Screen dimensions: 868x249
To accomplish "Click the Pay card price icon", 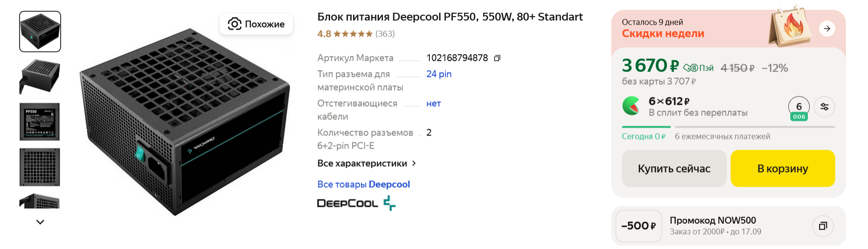I will pos(698,68).
